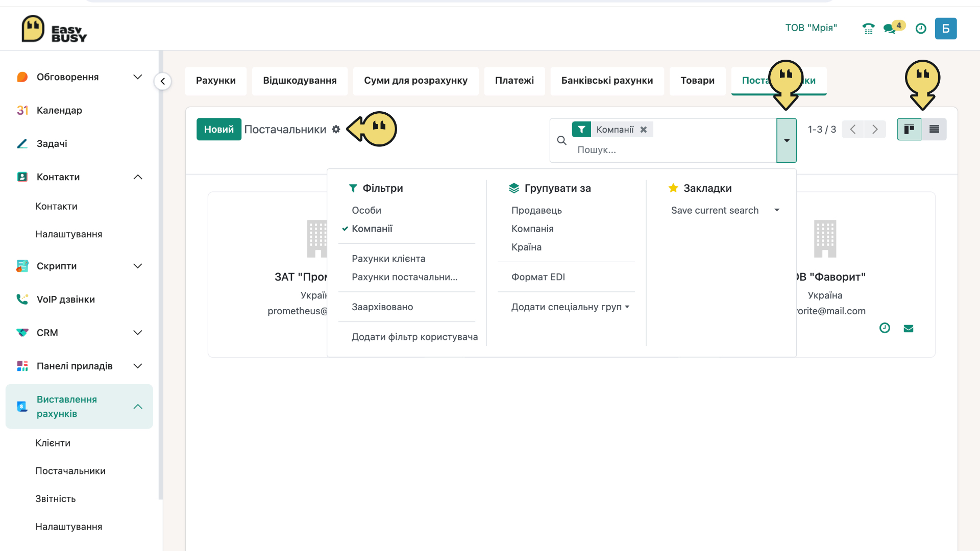This screenshot has width=980, height=551.
Task: Collapse the Контакти section
Action: coord(137,177)
